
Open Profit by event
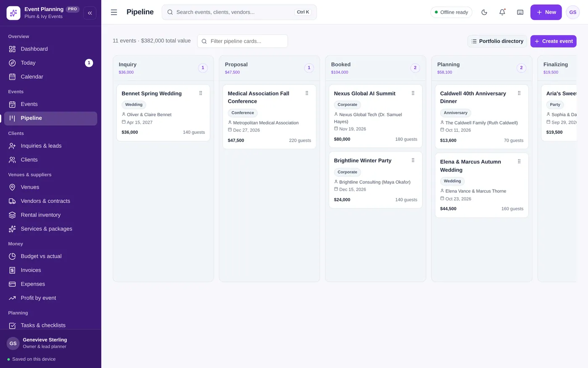[x=50, y=298]
